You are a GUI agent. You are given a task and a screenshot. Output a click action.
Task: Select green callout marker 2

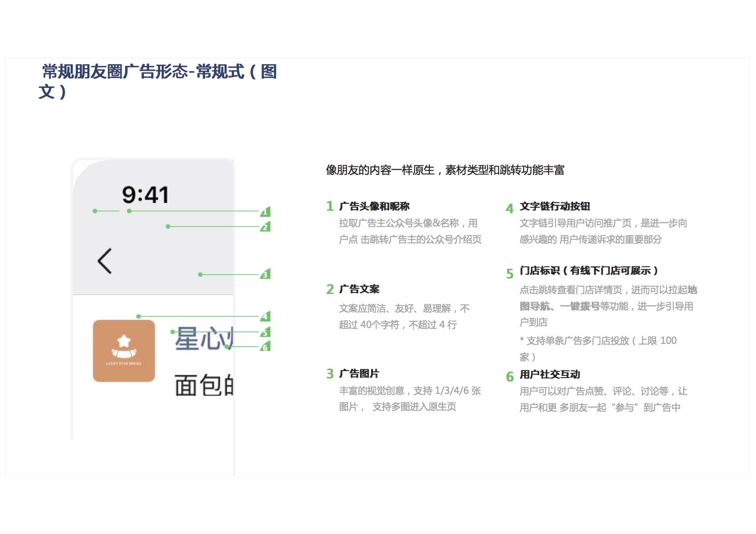(x=266, y=227)
